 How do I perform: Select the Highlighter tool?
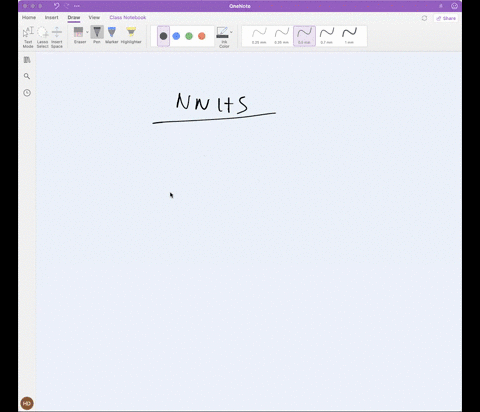click(x=131, y=35)
